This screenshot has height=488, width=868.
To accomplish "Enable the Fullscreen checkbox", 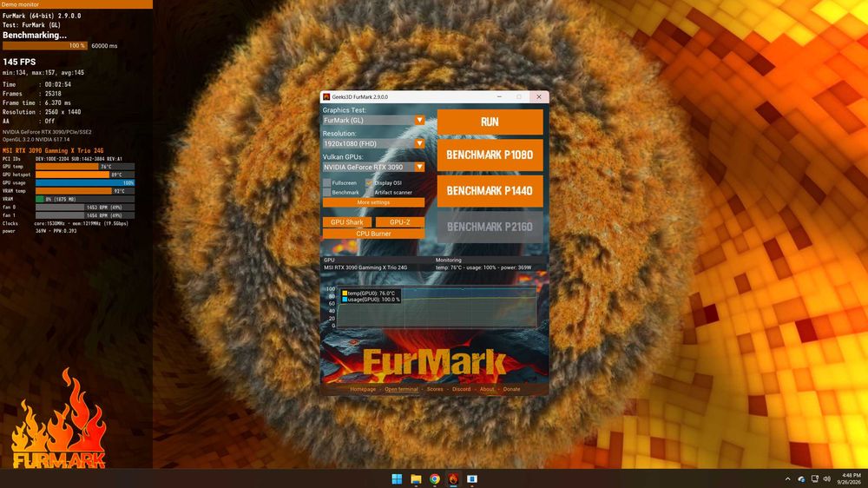I will (x=327, y=183).
